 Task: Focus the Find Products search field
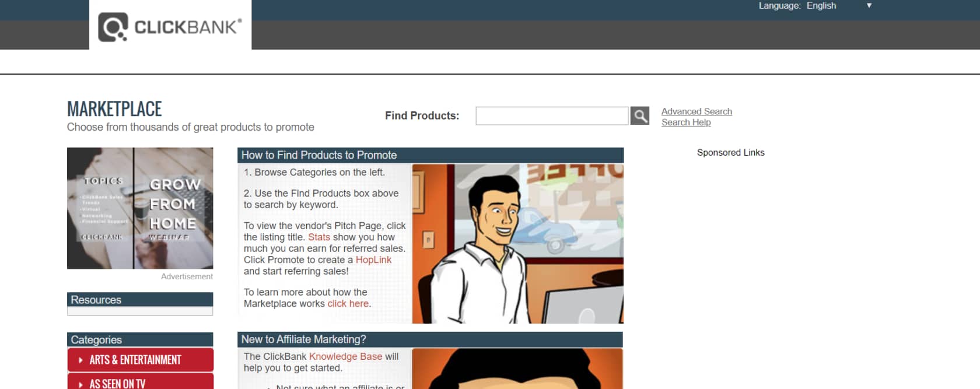tap(552, 115)
